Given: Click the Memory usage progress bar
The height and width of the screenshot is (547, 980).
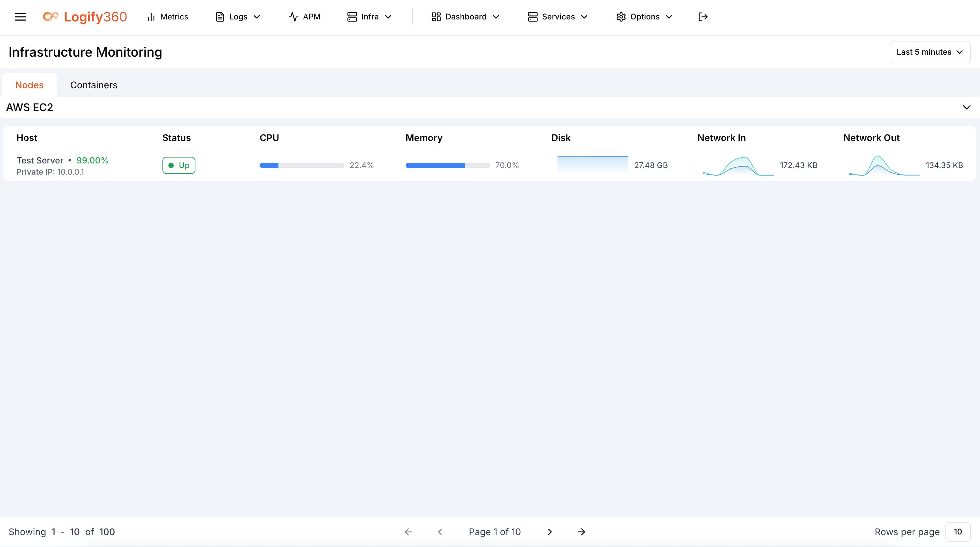Looking at the screenshot, I should [x=447, y=165].
